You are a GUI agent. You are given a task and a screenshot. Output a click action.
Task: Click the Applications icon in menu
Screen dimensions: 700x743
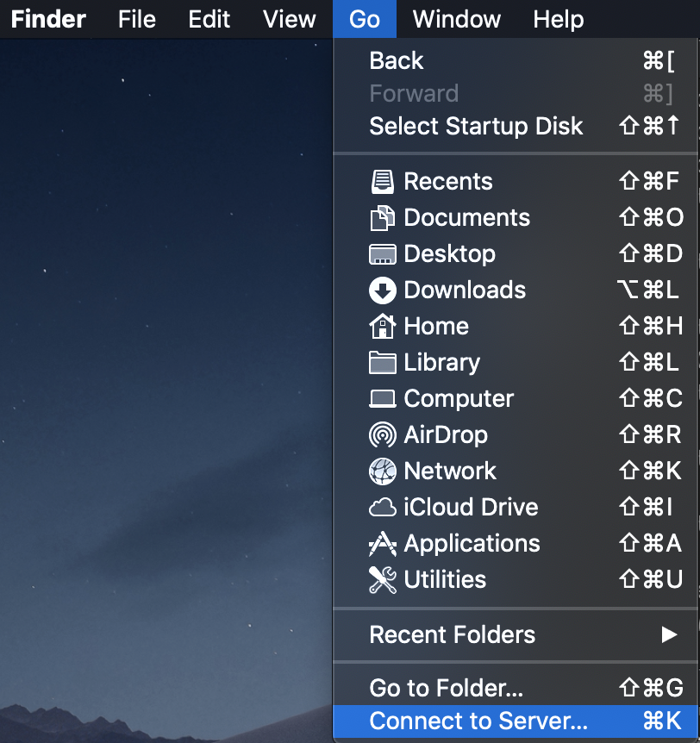point(382,544)
